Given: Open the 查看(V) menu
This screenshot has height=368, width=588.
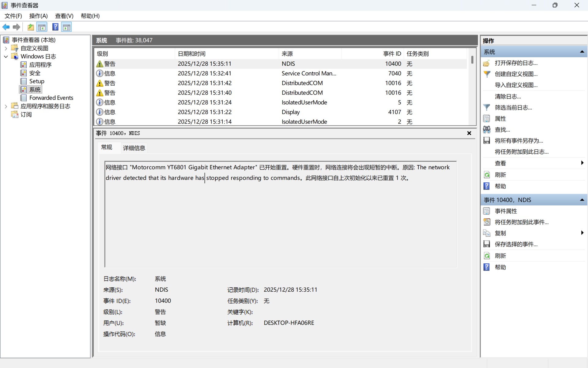Looking at the screenshot, I should (x=64, y=16).
